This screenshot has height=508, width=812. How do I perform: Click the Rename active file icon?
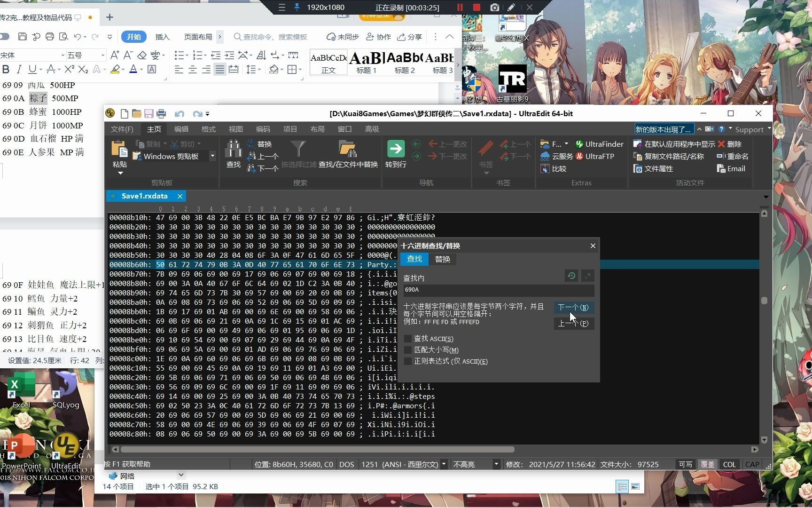pyautogui.click(x=721, y=156)
